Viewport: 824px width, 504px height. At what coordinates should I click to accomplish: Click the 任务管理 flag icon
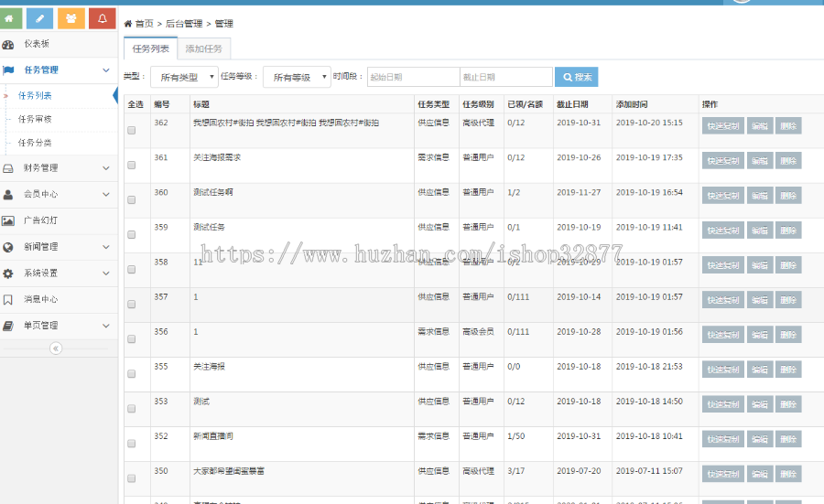8,70
